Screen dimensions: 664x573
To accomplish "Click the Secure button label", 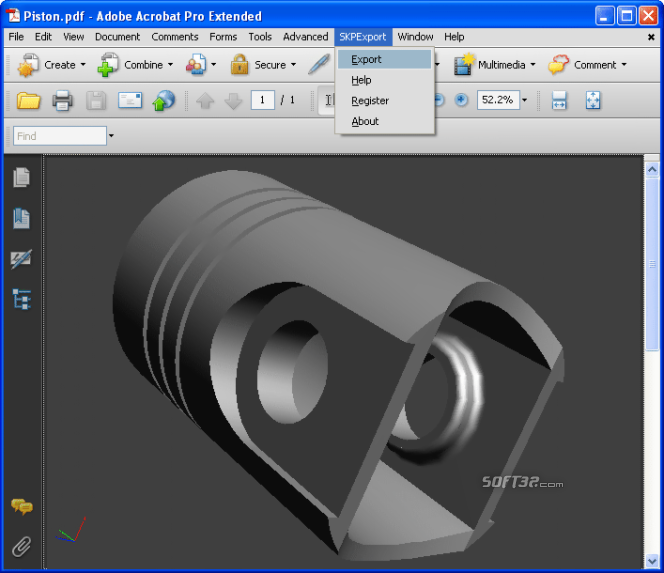I will point(270,65).
